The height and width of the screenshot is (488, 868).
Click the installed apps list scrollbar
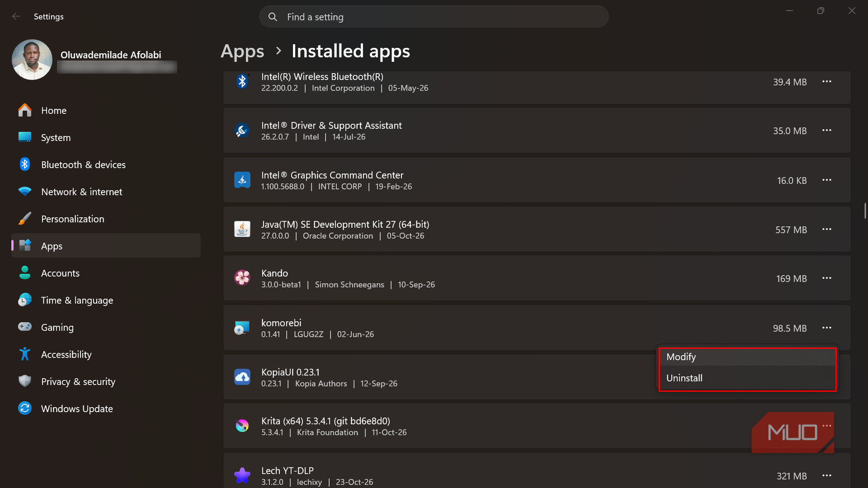(x=865, y=211)
